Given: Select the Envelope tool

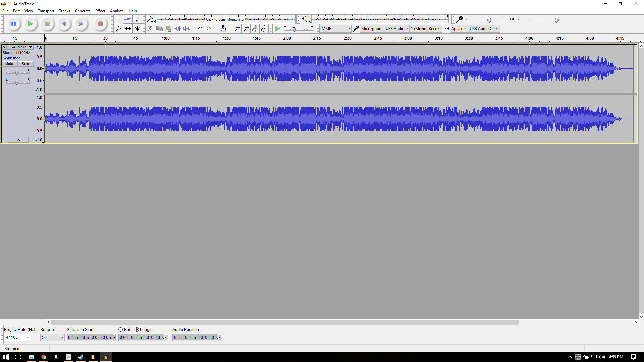Looking at the screenshot, I should coord(128,19).
